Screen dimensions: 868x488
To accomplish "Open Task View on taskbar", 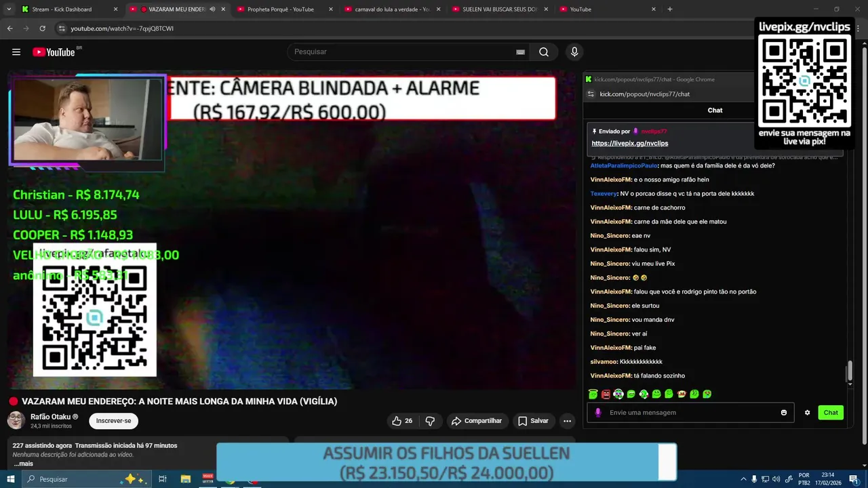I will click(163, 479).
